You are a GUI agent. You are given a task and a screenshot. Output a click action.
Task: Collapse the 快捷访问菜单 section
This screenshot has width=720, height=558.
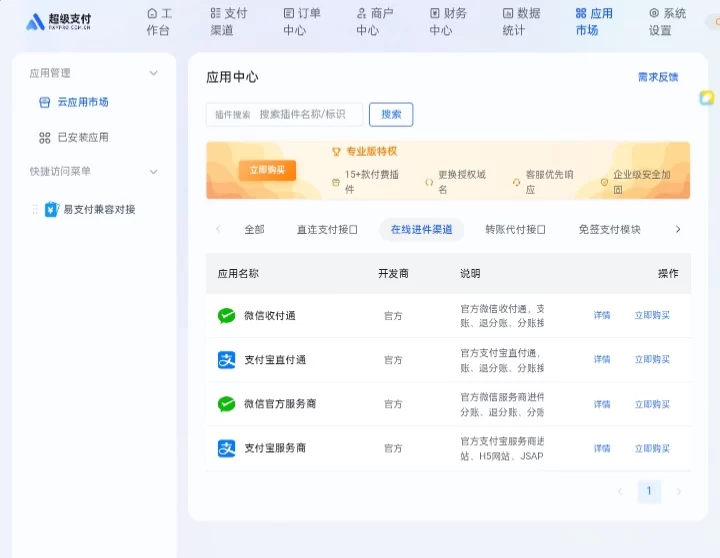(153, 172)
